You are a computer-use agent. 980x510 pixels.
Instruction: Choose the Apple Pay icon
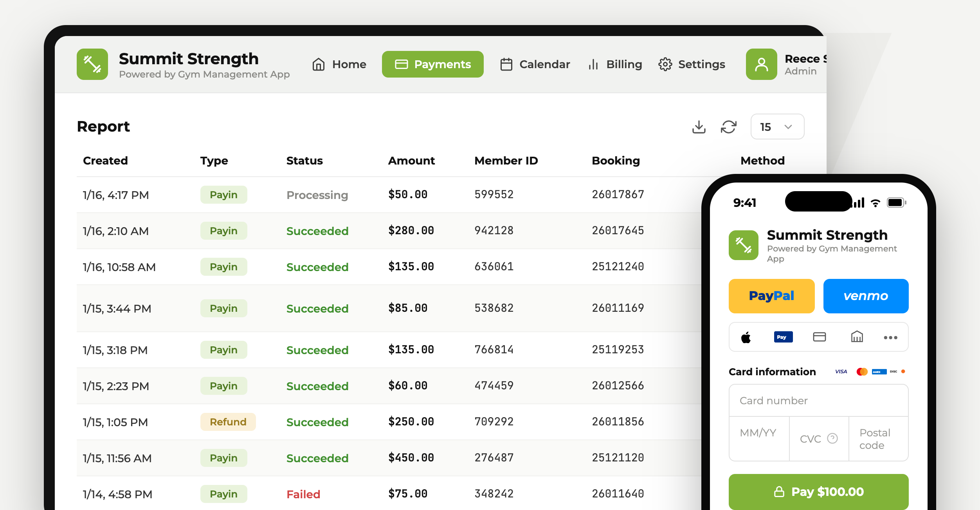[x=746, y=337]
